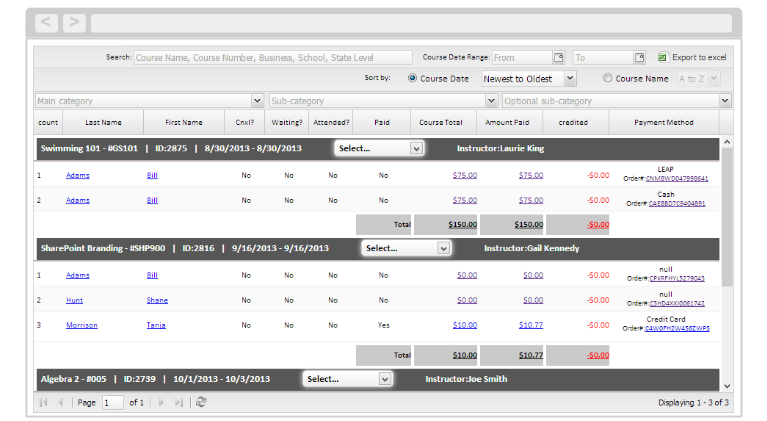The image size is (767, 421).
Task: Sort by Last Name column header
Action: (x=103, y=122)
